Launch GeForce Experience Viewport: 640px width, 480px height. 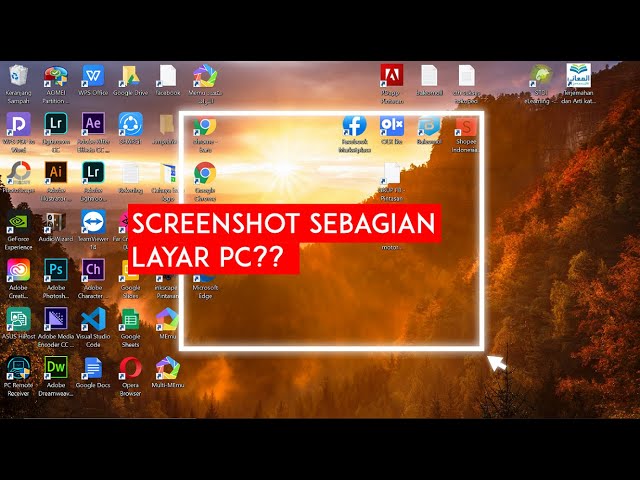(x=18, y=222)
